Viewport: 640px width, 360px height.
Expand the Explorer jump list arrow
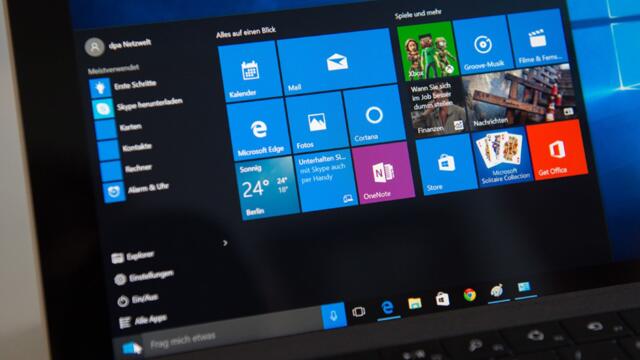[225, 243]
